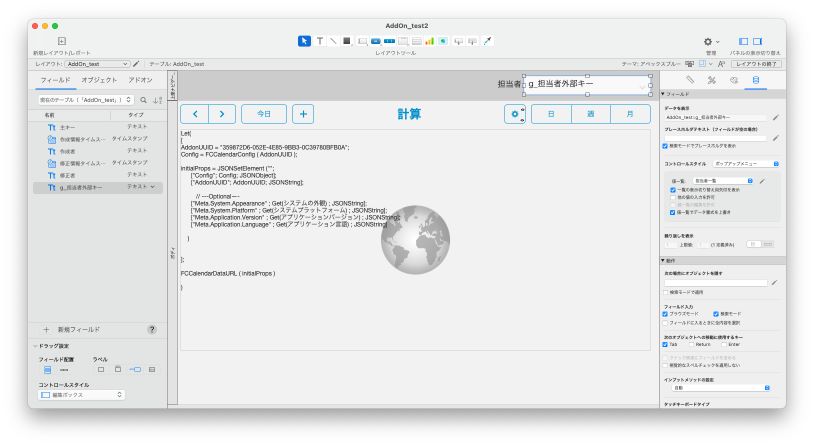
Task: Toggle Return key checkbox
Action: pos(691,344)
